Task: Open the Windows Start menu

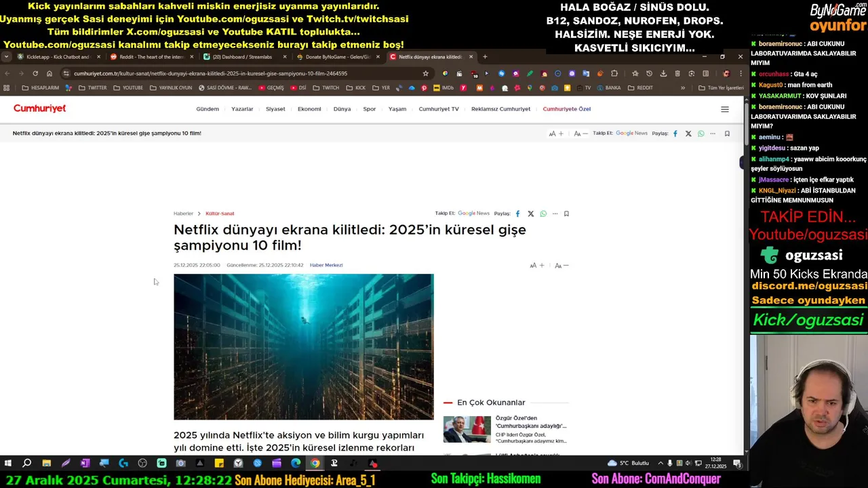Action: pos(8,464)
